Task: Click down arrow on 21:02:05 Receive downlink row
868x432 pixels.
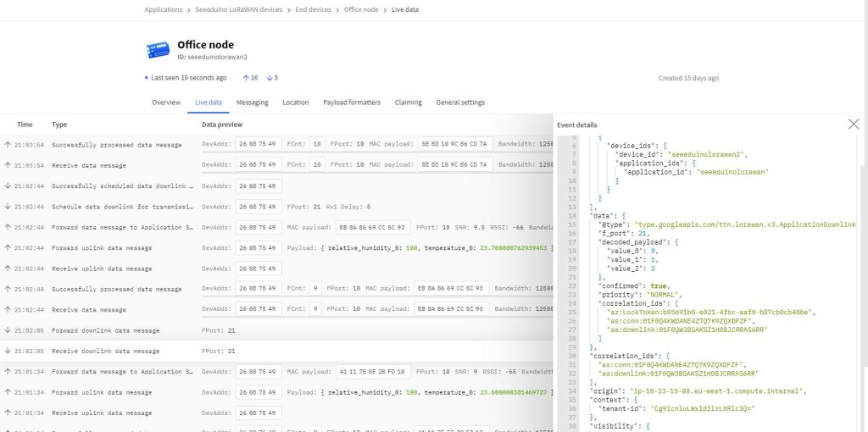Action: coord(8,351)
